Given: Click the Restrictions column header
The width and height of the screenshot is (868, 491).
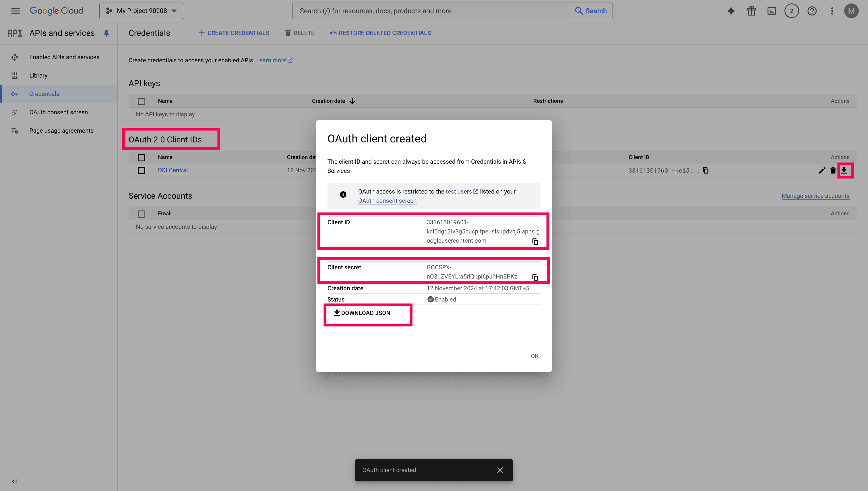Looking at the screenshot, I should tap(548, 101).
